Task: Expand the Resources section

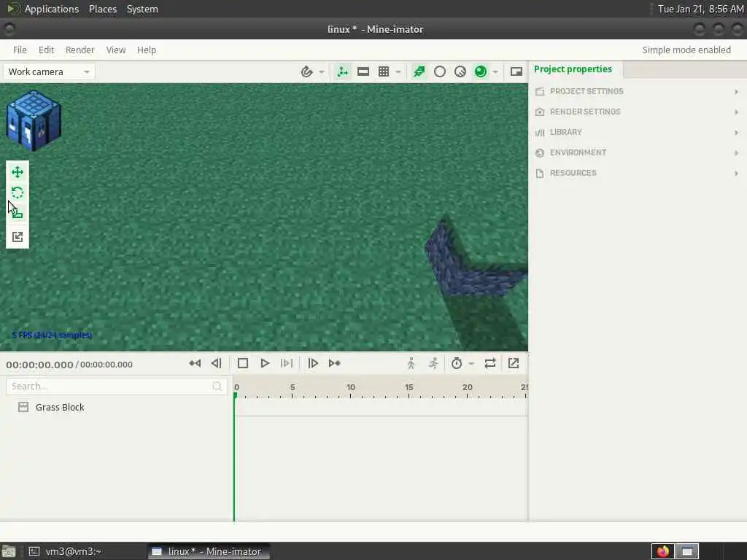Action: (638, 174)
